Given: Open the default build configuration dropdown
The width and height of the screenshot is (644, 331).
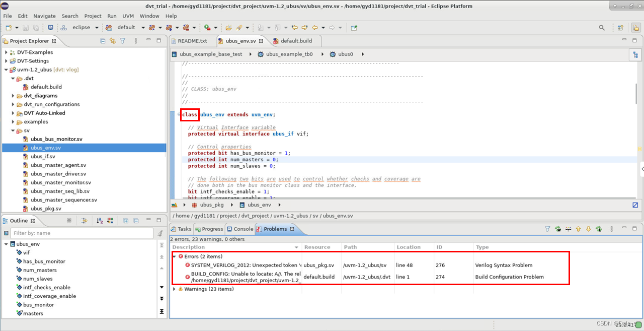Looking at the screenshot, I should click(142, 28).
